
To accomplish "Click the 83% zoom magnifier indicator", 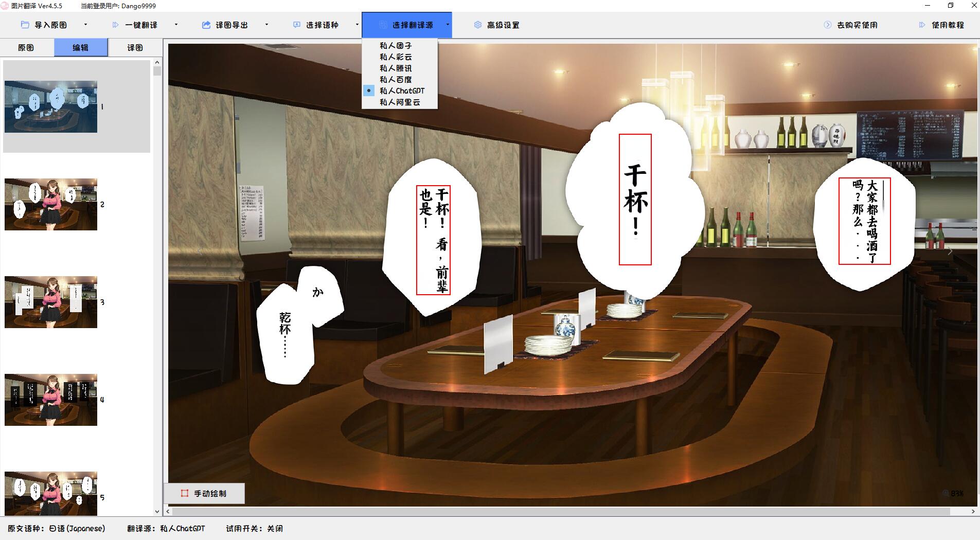I will coord(953,493).
